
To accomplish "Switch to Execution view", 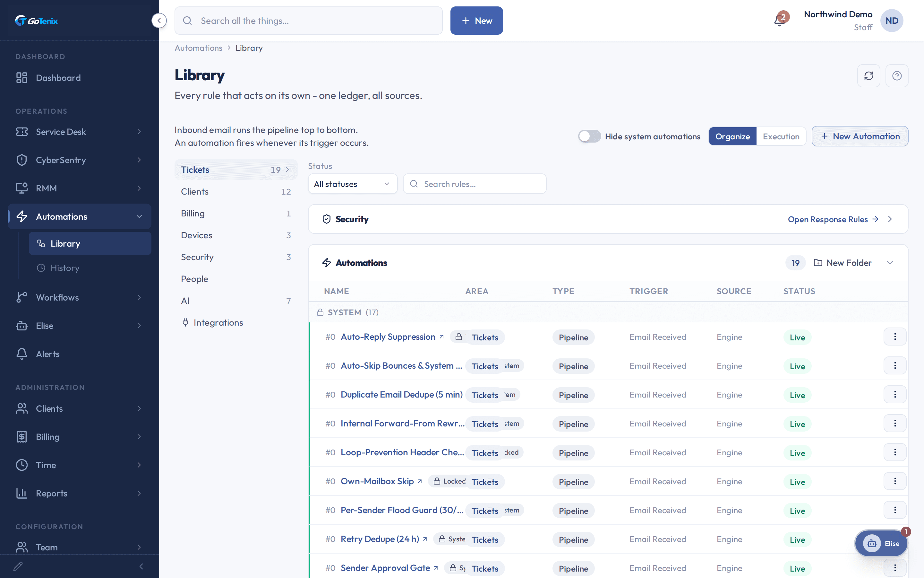I will click(x=781, y=136).
